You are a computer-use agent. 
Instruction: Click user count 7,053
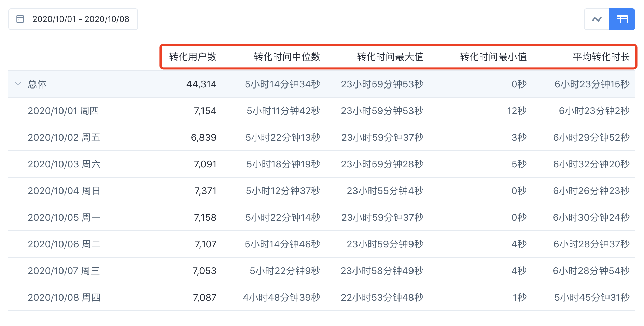click(205, 271)
